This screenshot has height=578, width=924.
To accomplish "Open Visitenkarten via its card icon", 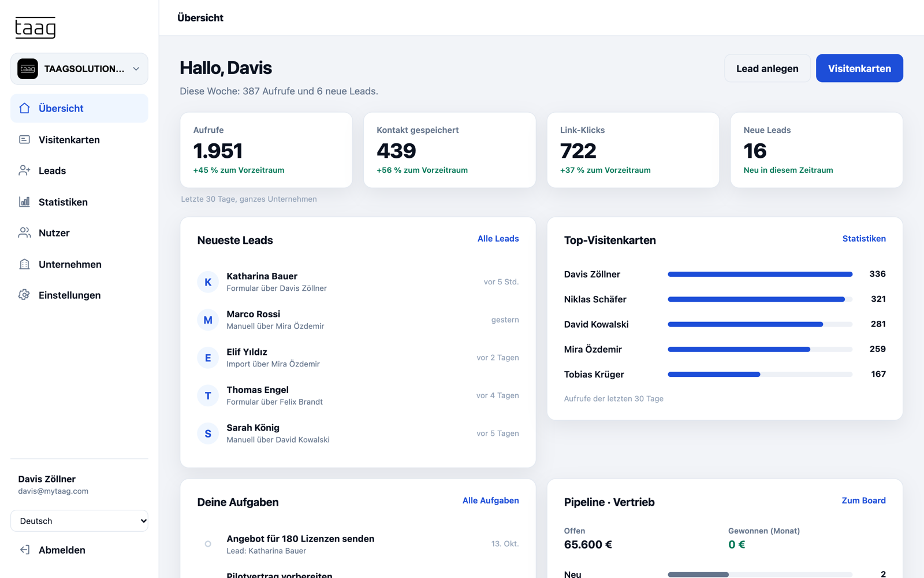I will [x=24, y=139].
